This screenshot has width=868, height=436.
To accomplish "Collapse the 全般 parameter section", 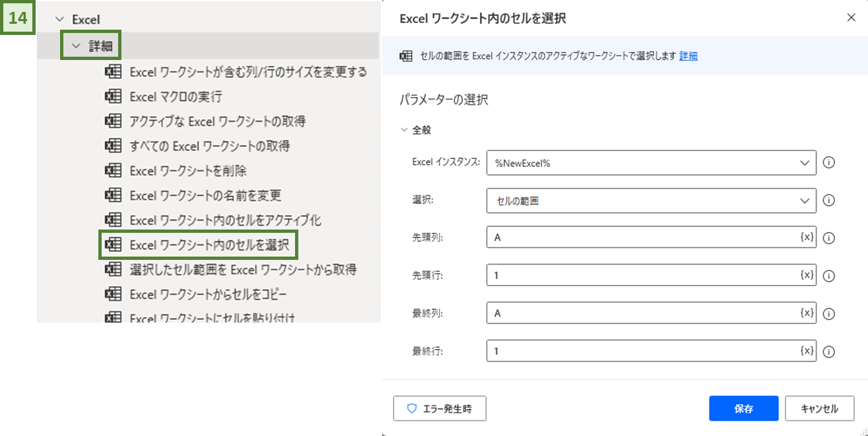I will pos(405,131).
